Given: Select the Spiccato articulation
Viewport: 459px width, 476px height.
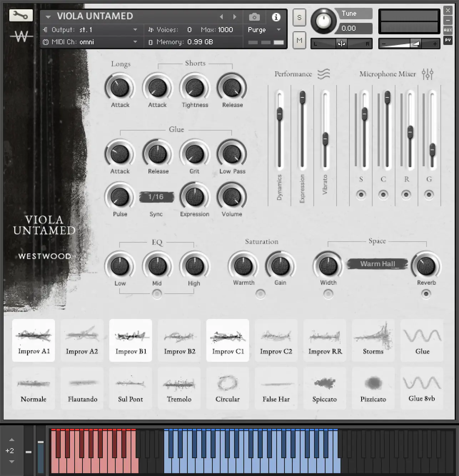Looking at the screenshot, I should point(325,388).
